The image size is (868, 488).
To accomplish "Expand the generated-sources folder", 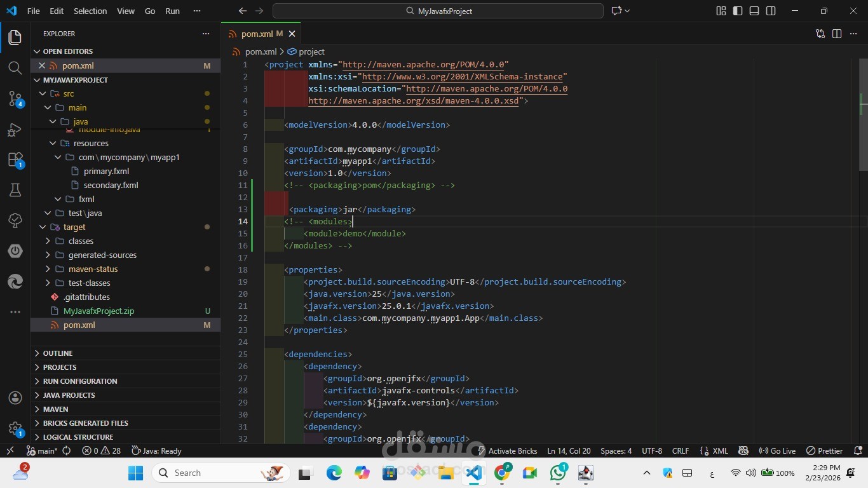I will coord(102,255).
